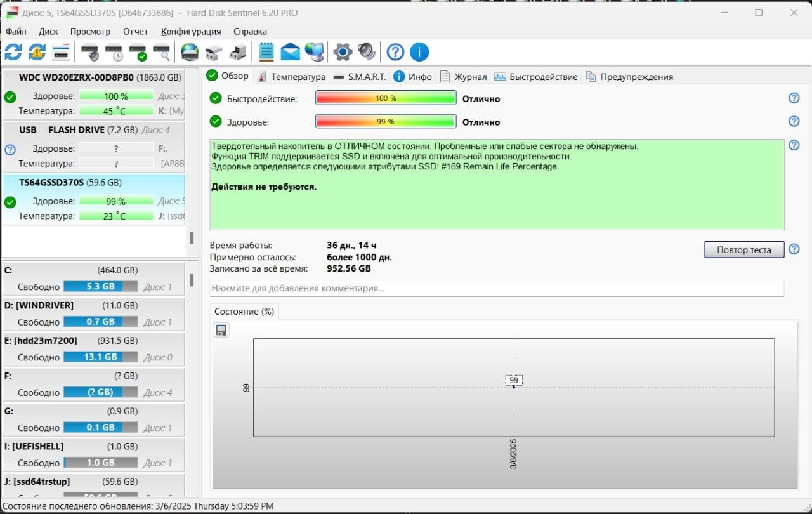Click the monitor with globe network icon
This screenshot has width=812, height=514.
pyautogui.click(x=314, y=52)
